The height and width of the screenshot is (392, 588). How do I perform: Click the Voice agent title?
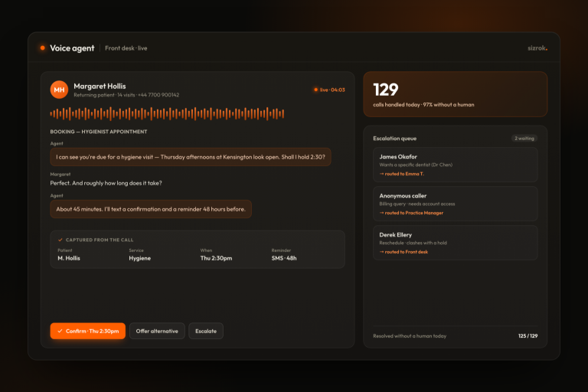72,48
